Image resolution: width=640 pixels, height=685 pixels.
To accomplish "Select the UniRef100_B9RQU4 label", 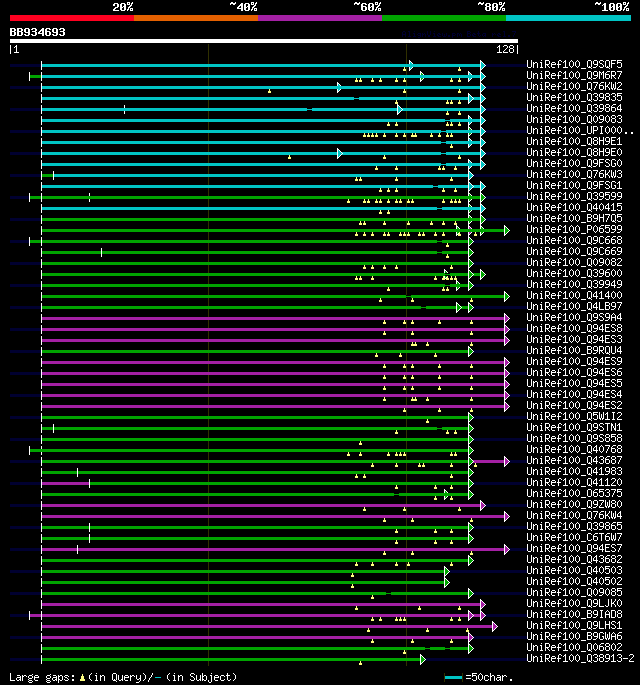I will click(x=574, y=350).
